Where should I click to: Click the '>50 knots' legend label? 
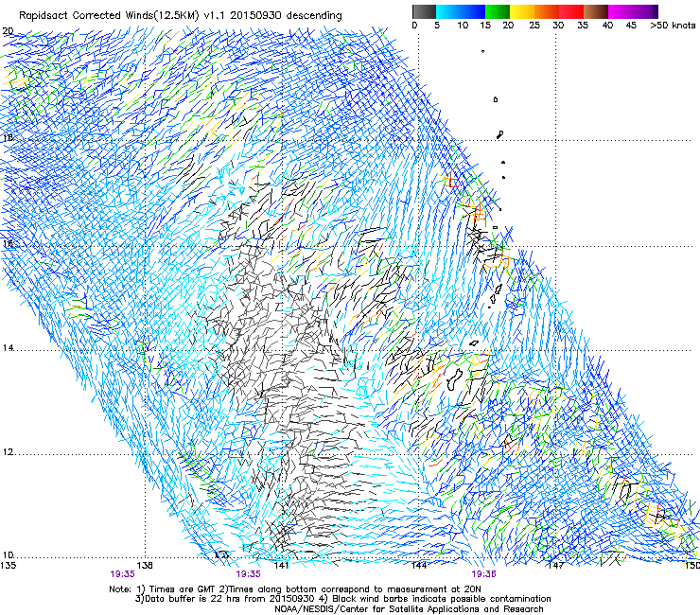(x=673, y=26)
